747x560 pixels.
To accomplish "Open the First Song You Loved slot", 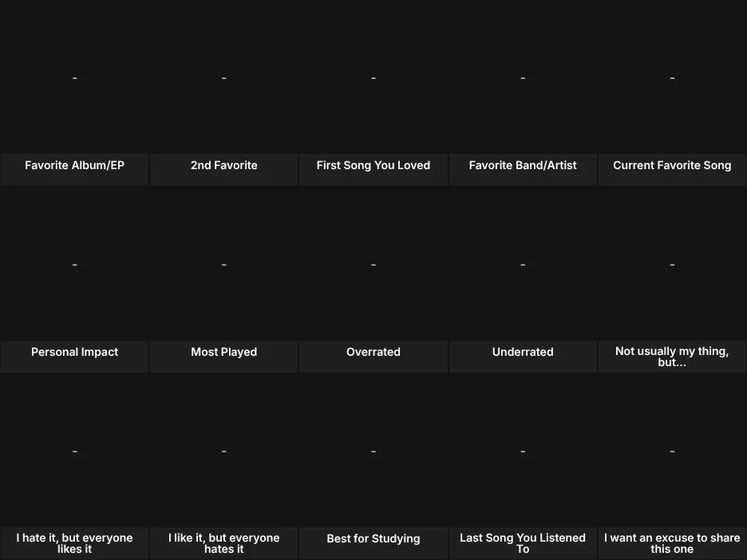I will 373,77.
